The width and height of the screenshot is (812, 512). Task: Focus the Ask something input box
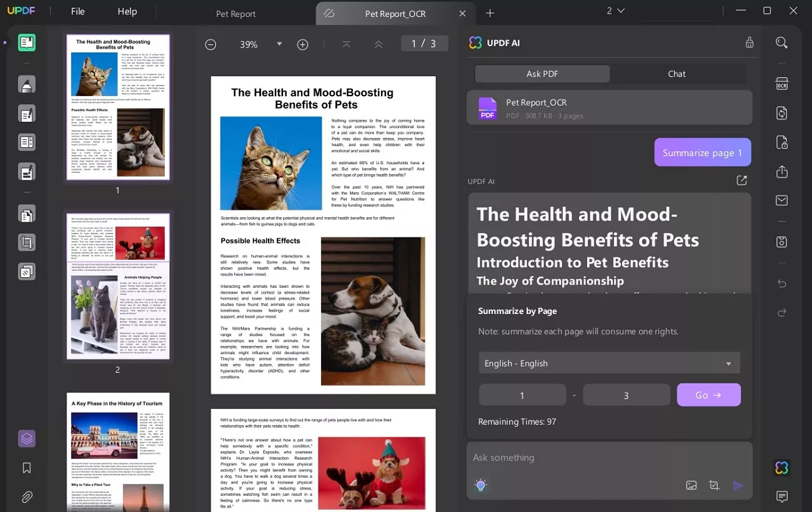coord(609,458)
